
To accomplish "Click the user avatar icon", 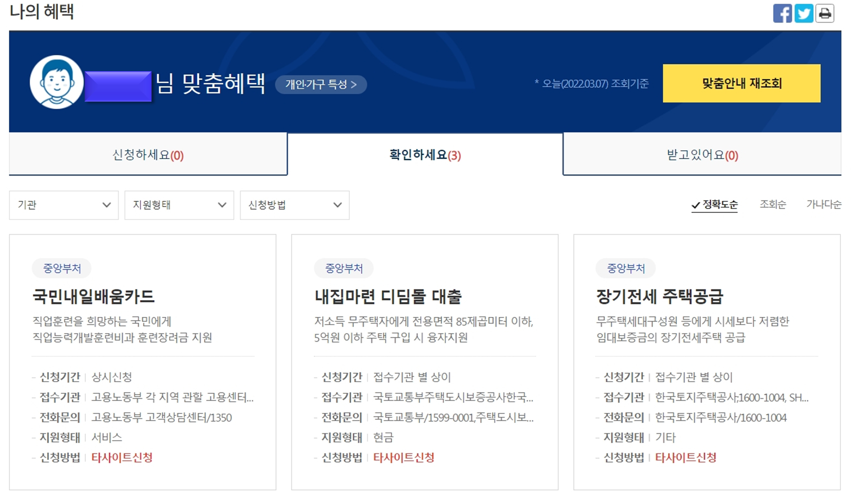I will (56, 82).
